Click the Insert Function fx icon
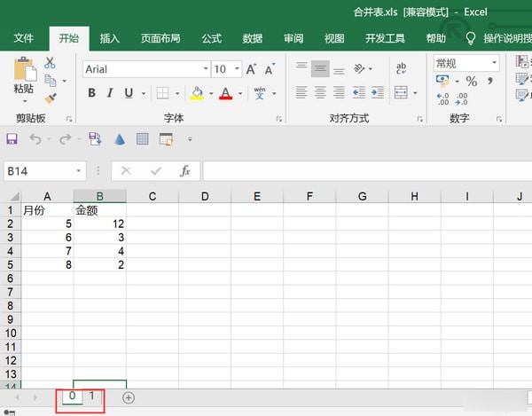532x416 pixels. (x=185, y=171)
